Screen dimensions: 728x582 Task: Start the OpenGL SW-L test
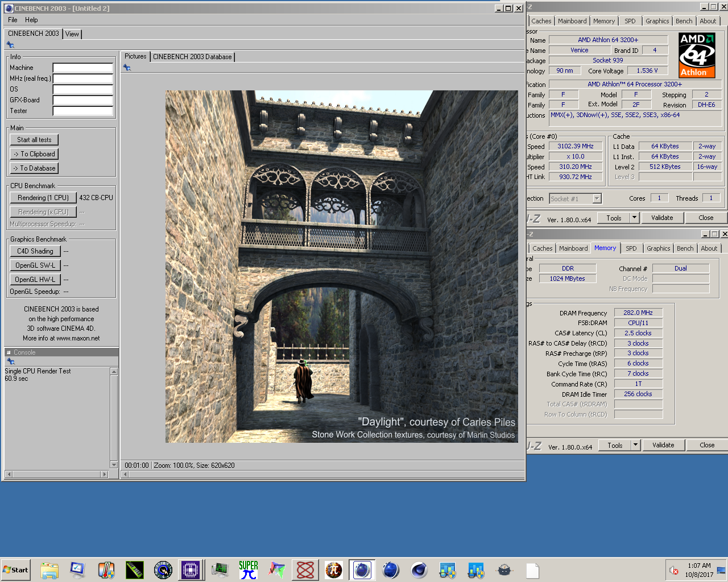pyautogui.click(x=35, y=265)
